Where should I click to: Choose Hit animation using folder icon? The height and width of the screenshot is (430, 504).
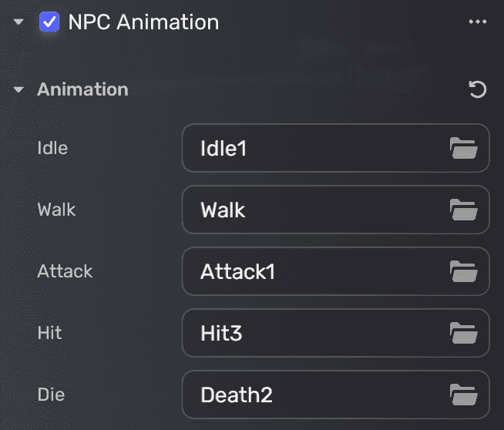[464, 333]
